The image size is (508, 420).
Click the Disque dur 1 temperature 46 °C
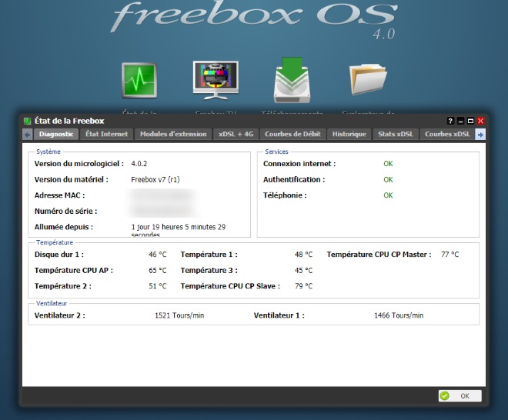click(158, 255)
